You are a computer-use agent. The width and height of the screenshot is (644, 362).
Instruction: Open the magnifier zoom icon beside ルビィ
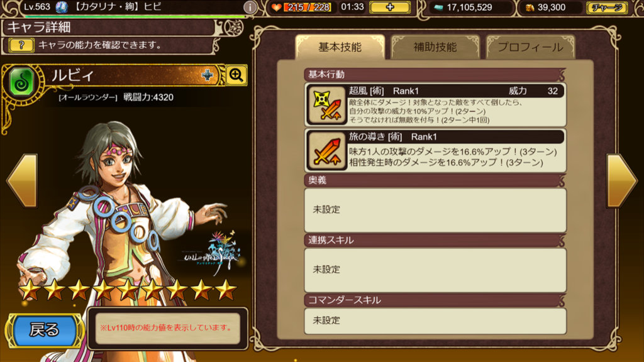click(236, 75)
